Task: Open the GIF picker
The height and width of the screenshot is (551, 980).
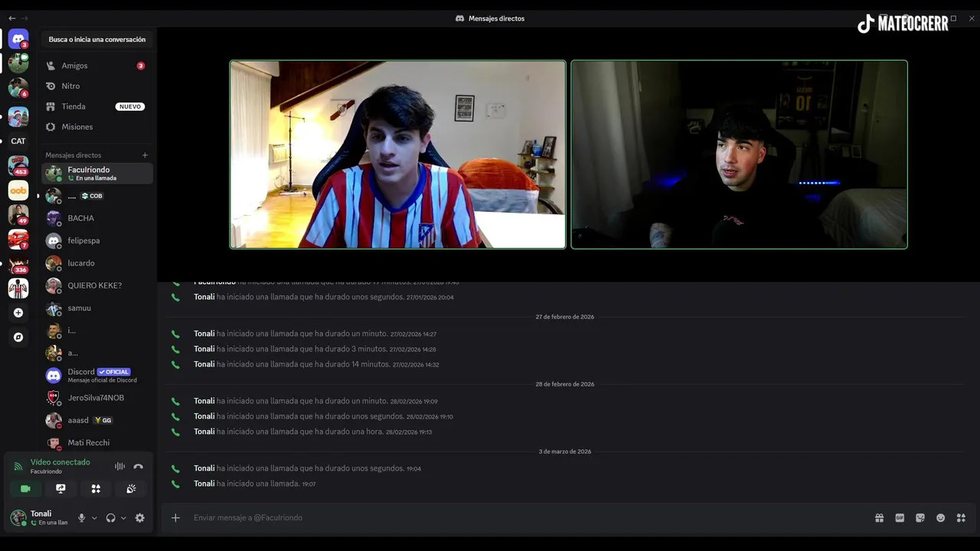Action: click(x=900, y=518)
